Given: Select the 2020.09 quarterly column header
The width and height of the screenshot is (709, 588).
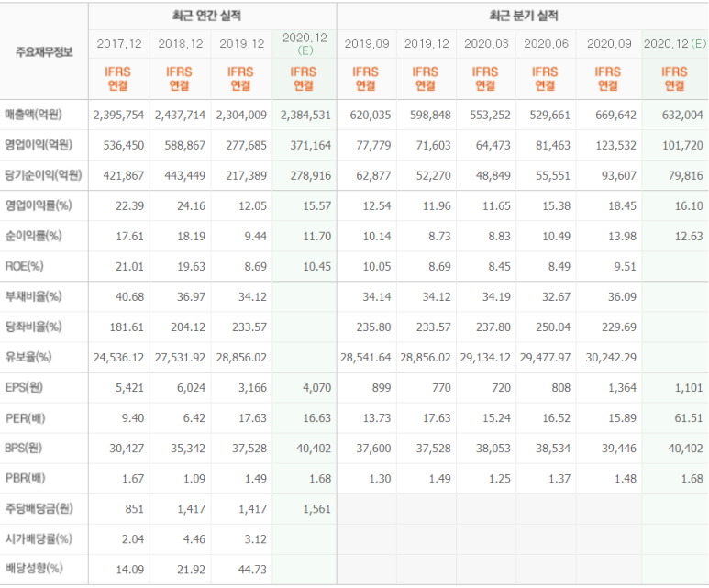Looking at the screenshot, I should [609, 44].
